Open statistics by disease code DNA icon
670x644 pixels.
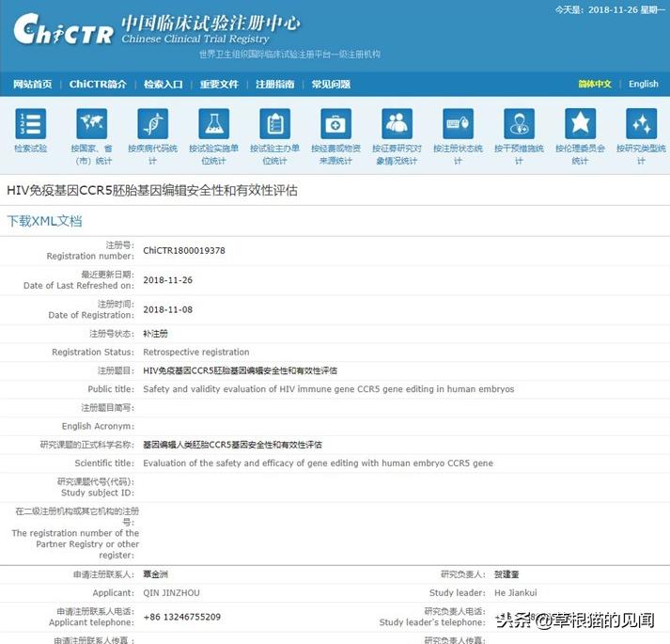pos(152,123)
